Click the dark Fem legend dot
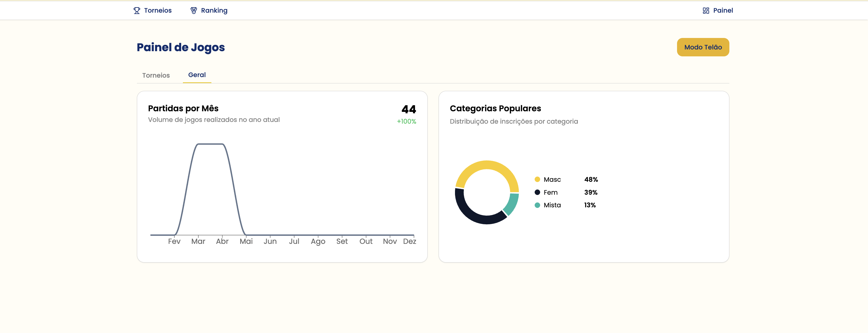The image size is (868, 333). click(537, 192)
